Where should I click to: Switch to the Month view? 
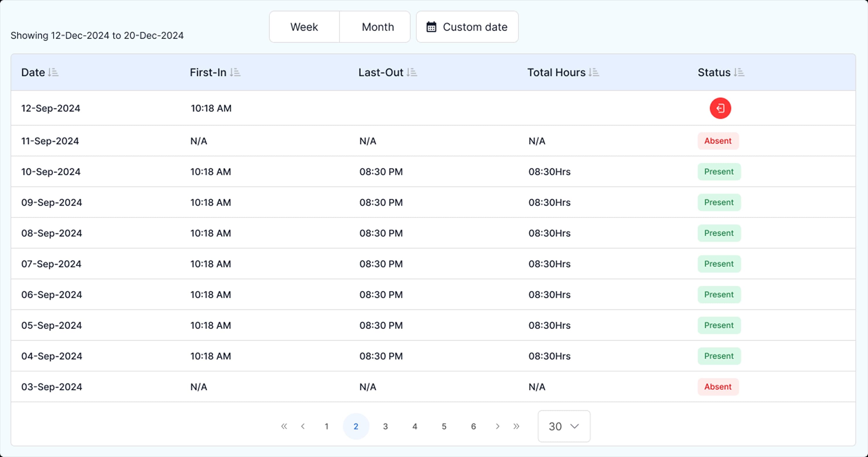[377, 27]
